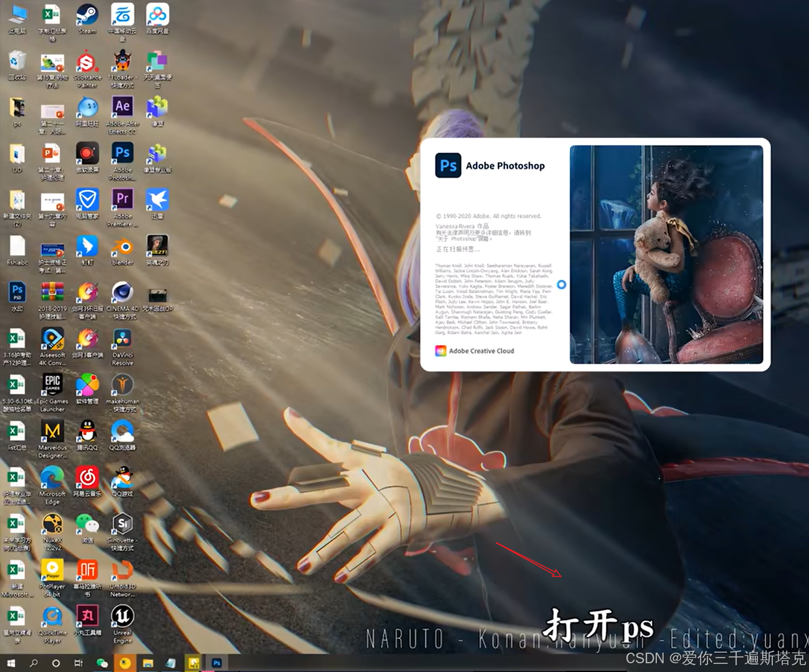Open the Epic Games Launcher icon
This screenshot has height=672, width=809.
tap(52, 392)
